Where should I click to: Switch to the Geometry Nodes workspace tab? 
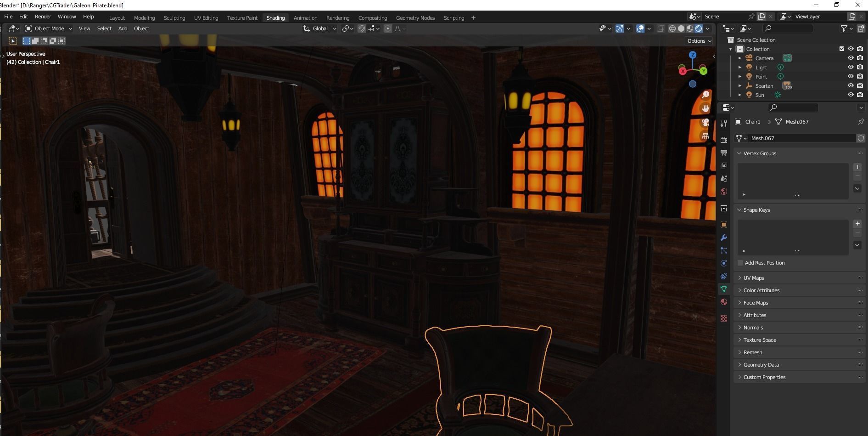pyautogui.click(x=415, y=18)
